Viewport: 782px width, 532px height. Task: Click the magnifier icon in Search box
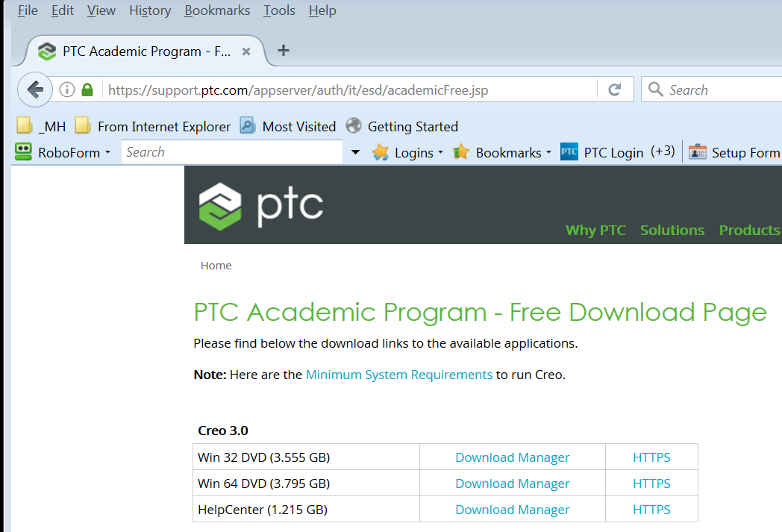[x=655, y=90]
